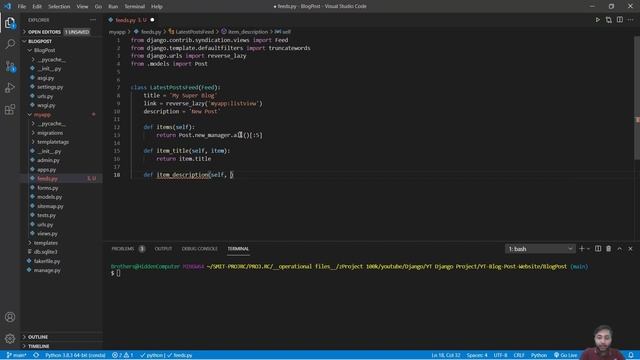Click the editor vertical scrollbar
The width and height of the screenshot is (640, 360).
[637, 98]
